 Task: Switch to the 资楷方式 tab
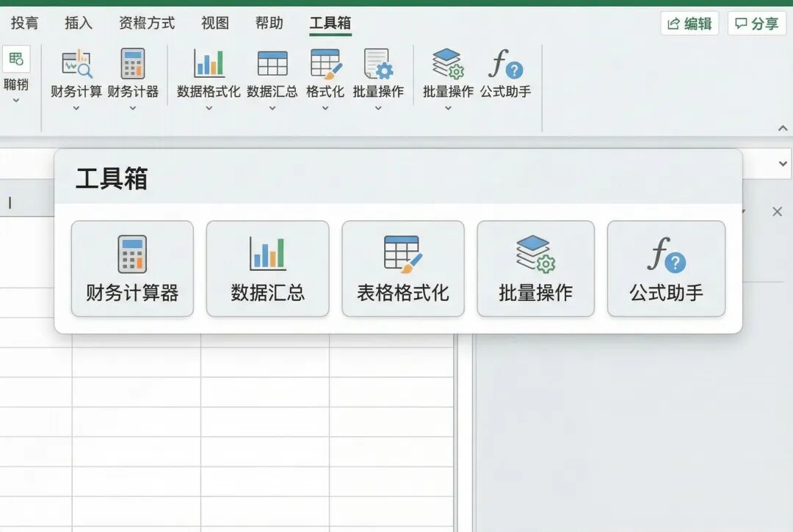147,23
